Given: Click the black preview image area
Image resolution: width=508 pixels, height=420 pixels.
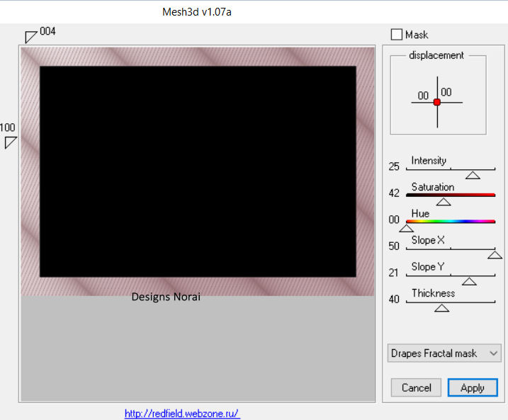Looking at the screenshot, I should click(198, 171).
